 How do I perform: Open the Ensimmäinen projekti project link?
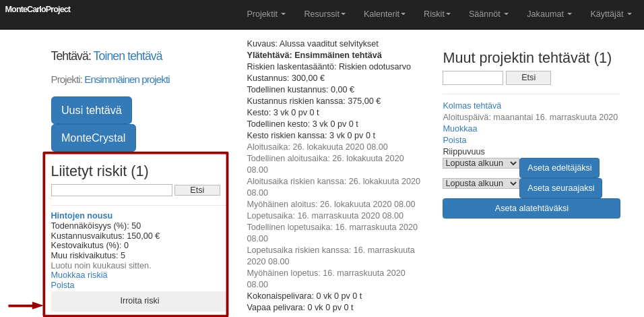[x=127, y=80]
